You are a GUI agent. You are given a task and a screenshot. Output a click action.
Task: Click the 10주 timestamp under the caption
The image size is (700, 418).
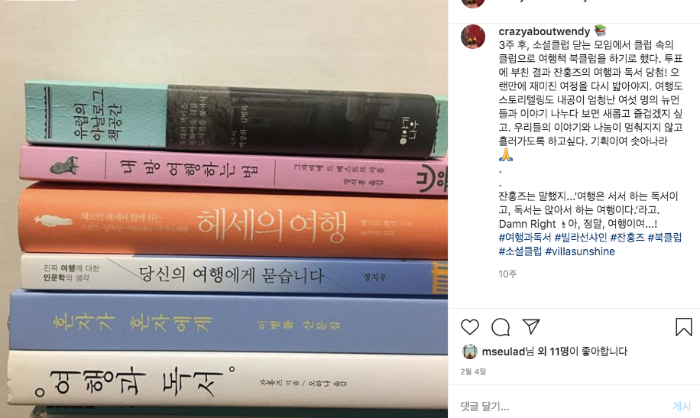507,274
